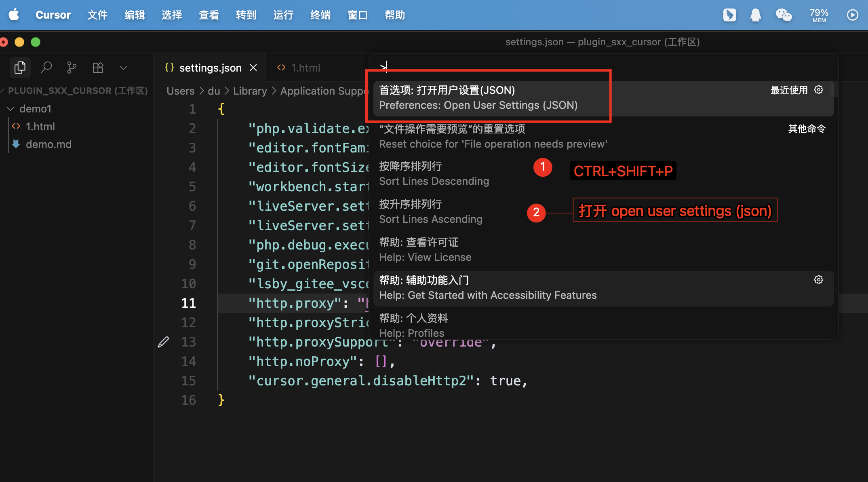The height and width of the screenshot is (482, 868).
Task: Switch to the 1.html tab
Action: [x=305, y=68]
